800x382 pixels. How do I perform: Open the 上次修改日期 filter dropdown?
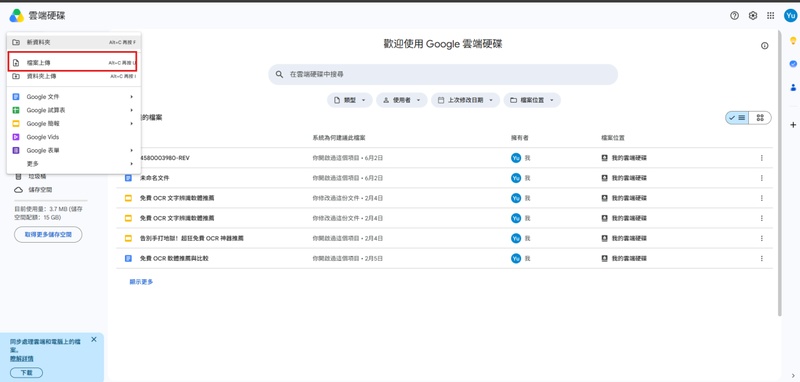pyautogui.click(x=465, y=100)
